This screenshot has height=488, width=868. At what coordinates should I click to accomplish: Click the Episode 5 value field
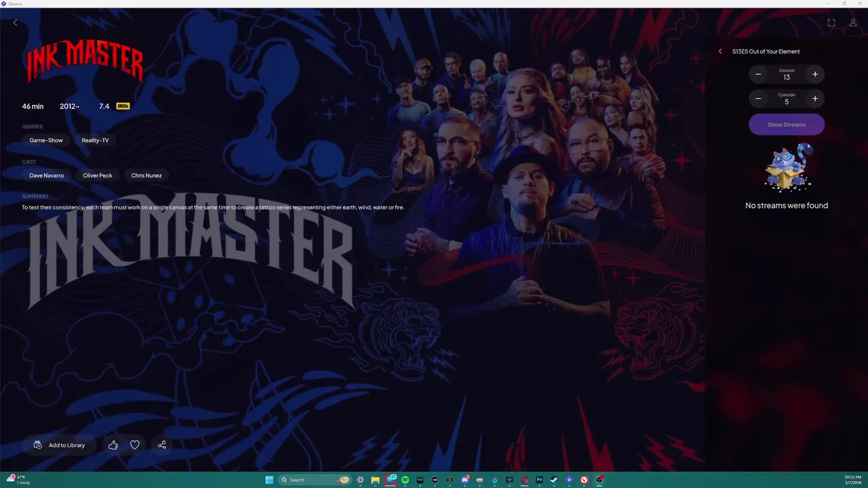click(787, 99)
